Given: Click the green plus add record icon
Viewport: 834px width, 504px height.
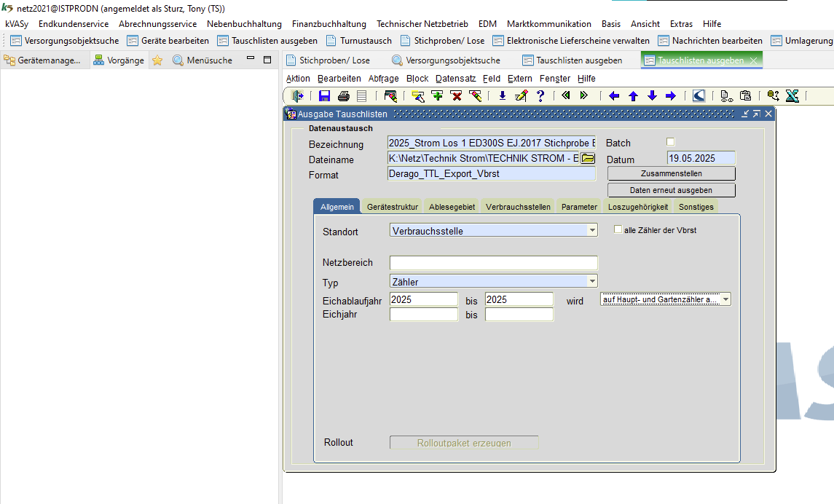Looking at the screenshot, I should coord(437,95).
